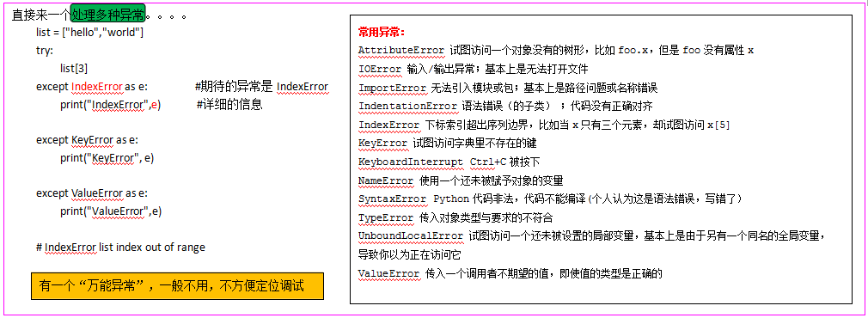Viewport: 868px width, 318px height.
Task: Place cursor on list[3] code line
Action: (74, 69)
